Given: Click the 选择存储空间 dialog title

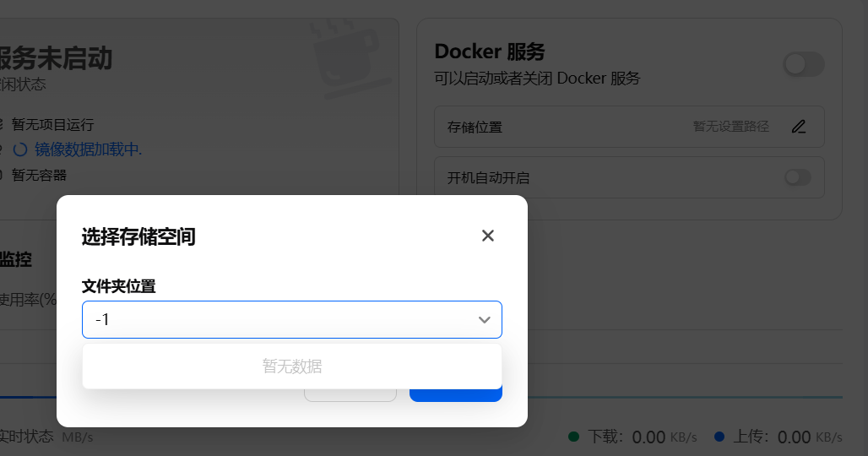Looking at the screenshot, I should coord(138,236).
